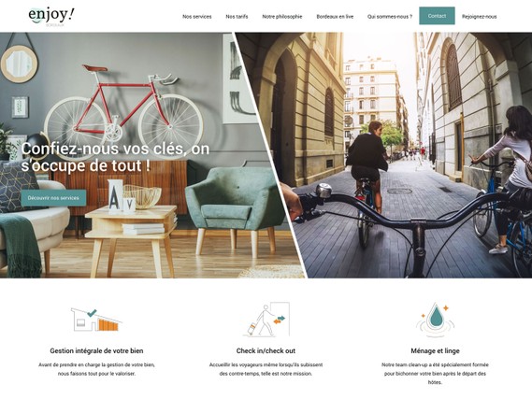This screenshot has width=532, height=399.
Task: Open Gestion intégrale de votre bien heading
Action: [96, 350]
